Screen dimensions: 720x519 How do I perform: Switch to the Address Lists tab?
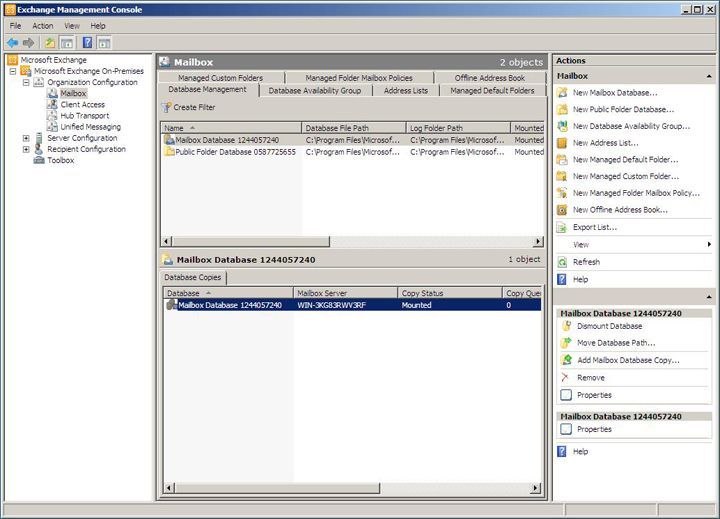406,91
